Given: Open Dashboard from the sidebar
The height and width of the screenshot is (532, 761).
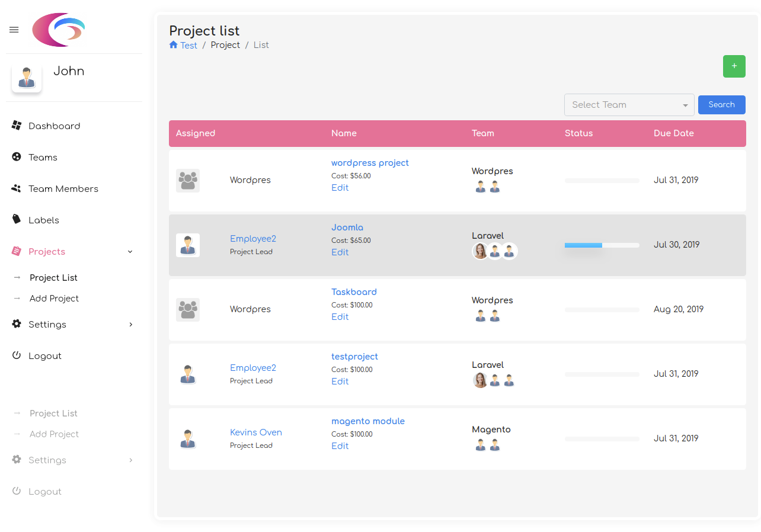Looking at the screenshot, I should [x=54, y=126].
